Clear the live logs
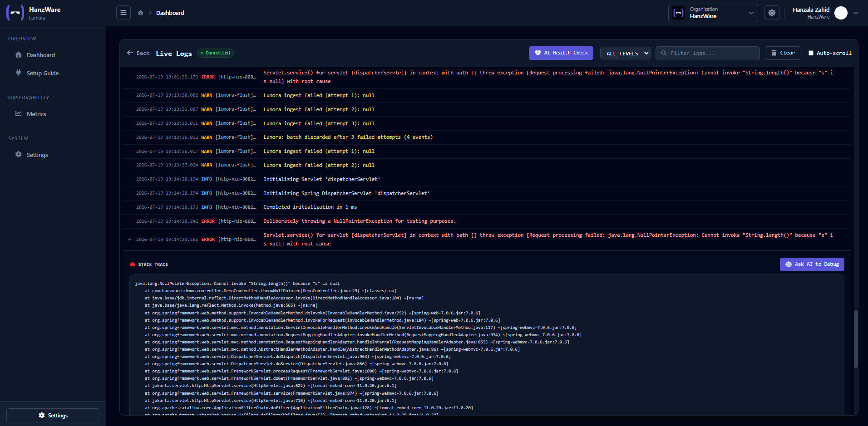This screenshot has height=426, width=868. pyautogui.click(x=783, y=53)
